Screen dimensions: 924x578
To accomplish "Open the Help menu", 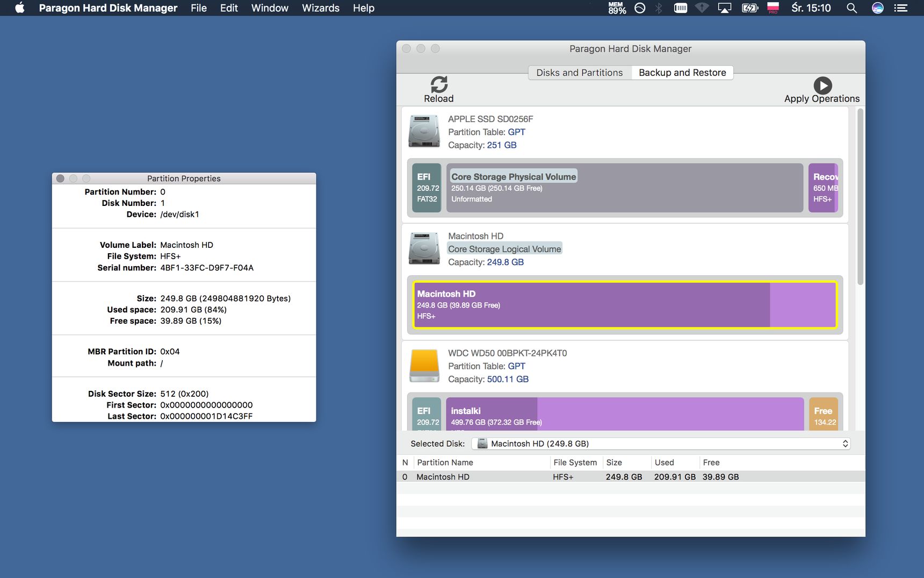I will 364,8.
